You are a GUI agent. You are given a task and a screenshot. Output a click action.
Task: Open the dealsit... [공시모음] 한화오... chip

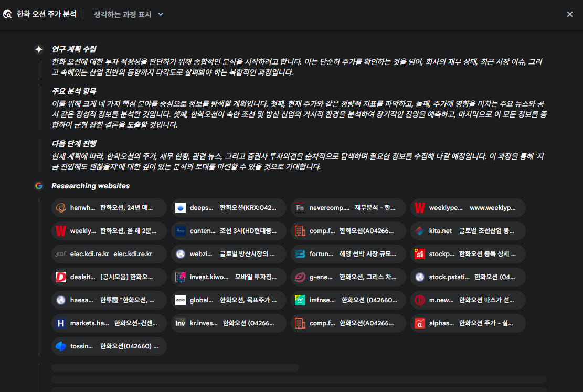tap(109, 277)
